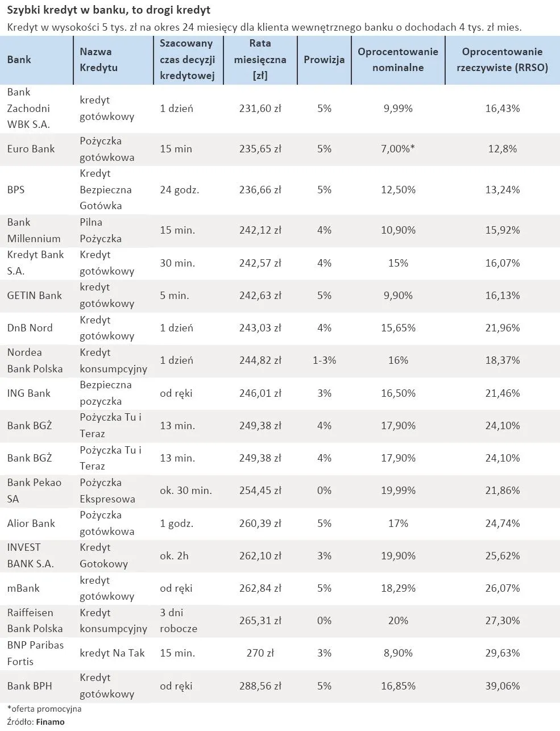Select the "kredyt Na Tak" loan name
This screenshot has width=560, height=731.
click(x=112, y=653)
